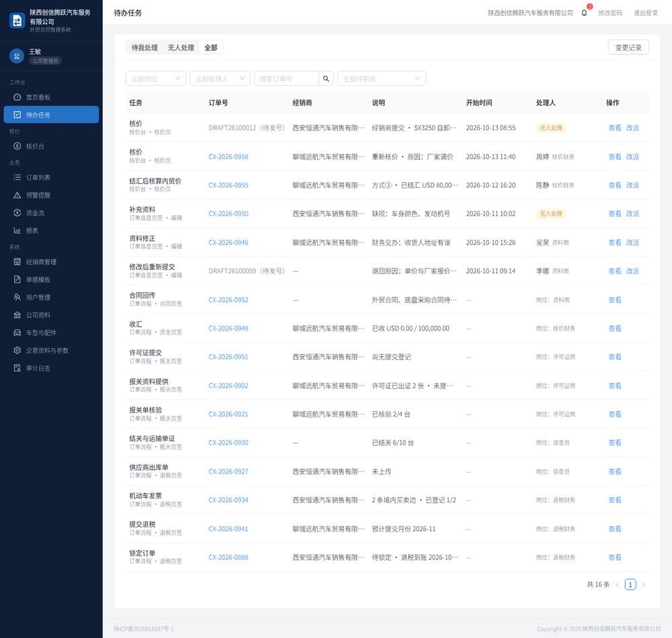Viewport: 672px width, 638px height.
Task: Click the 无人处理 tag on DRAFT26100012 row
Action: pyautogui.click(x=551, y=128)
